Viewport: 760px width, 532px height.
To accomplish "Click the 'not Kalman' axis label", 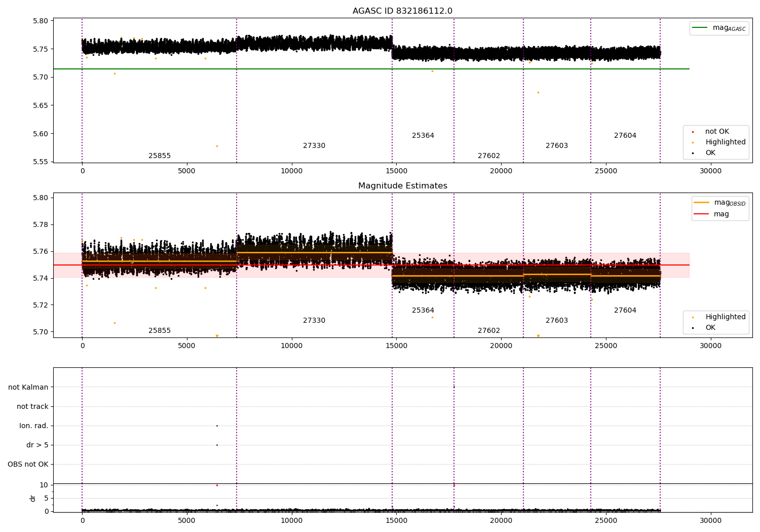I will [28, 388].
